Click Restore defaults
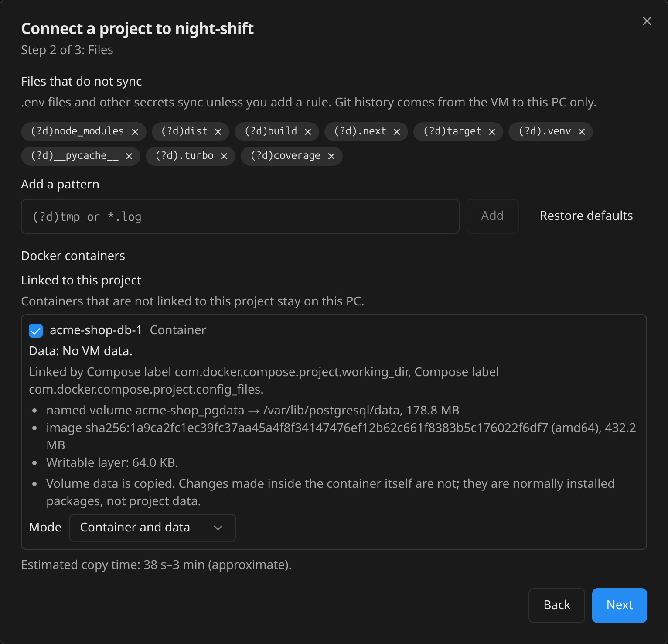Image resolution: width=668 pixels, height=644 pixels. pos(586,216)
